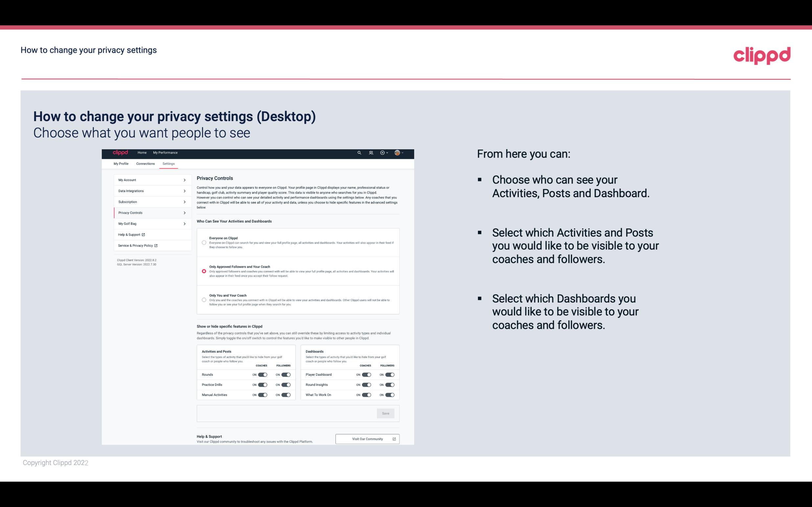Screen dimensions: 812x507
Task: Click the My Performance navigation icon
Action: 166,153
